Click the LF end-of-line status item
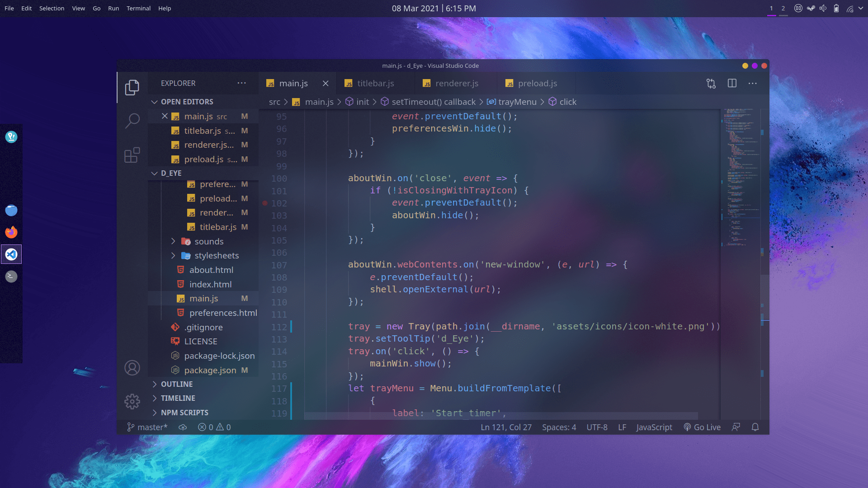 [x=622, y=427]
